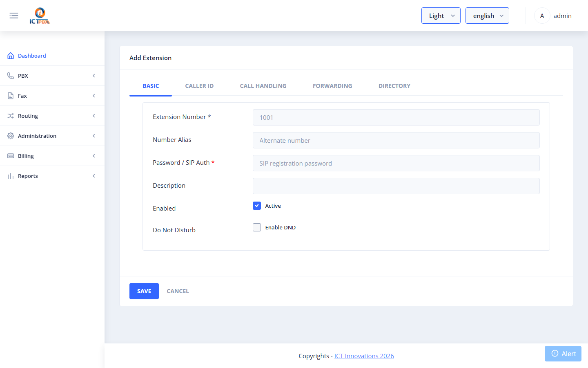This screenshot has height=368, width=588.
Task: Click the PBX phone icon
Action: (x=11, y=76)
